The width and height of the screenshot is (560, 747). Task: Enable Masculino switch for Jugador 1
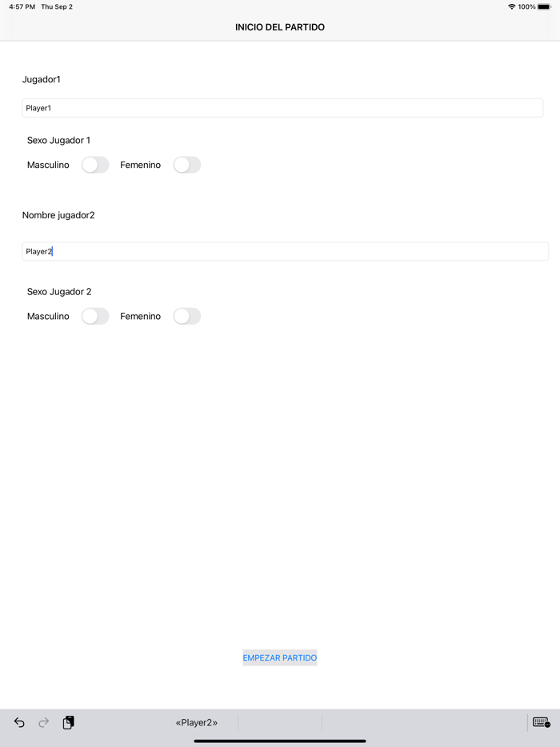[x=95, y=165]
